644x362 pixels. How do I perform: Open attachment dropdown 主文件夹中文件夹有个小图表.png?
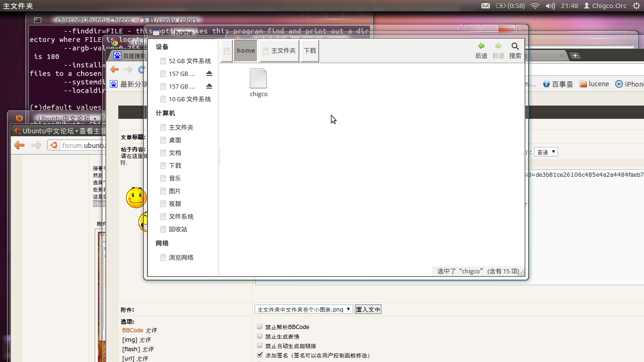(304, 309)
